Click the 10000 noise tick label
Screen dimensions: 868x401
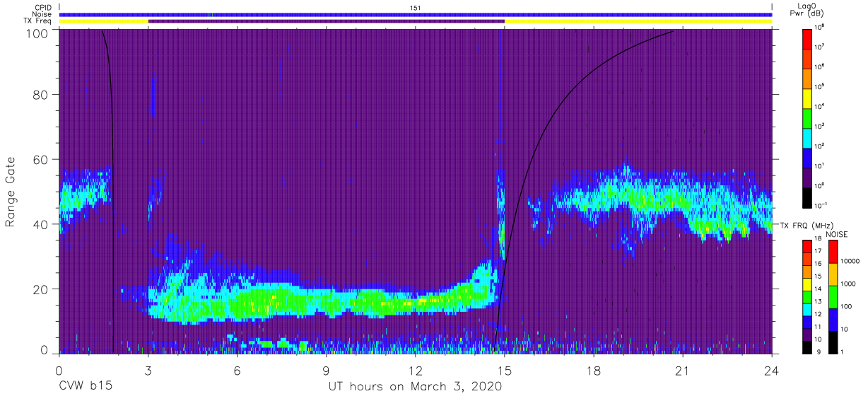pyautogui.click(x=850, y=261)
